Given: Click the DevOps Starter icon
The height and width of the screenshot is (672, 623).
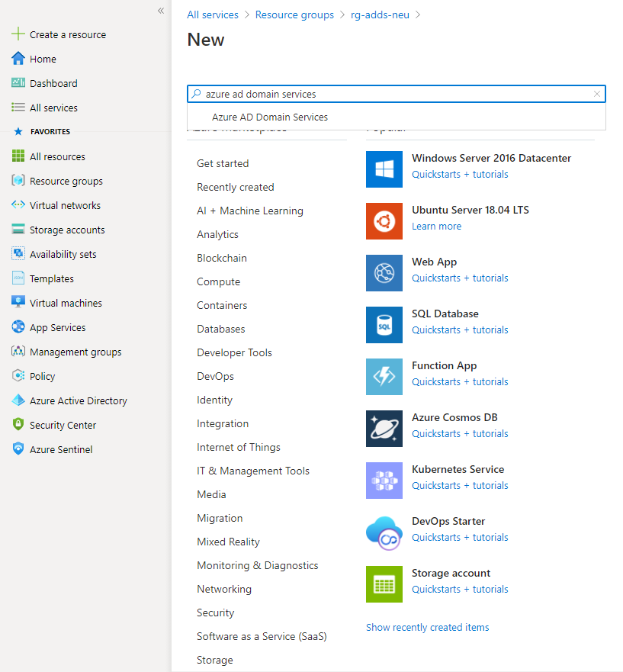Looking at the screenshot, I should [x=384, y=532].
